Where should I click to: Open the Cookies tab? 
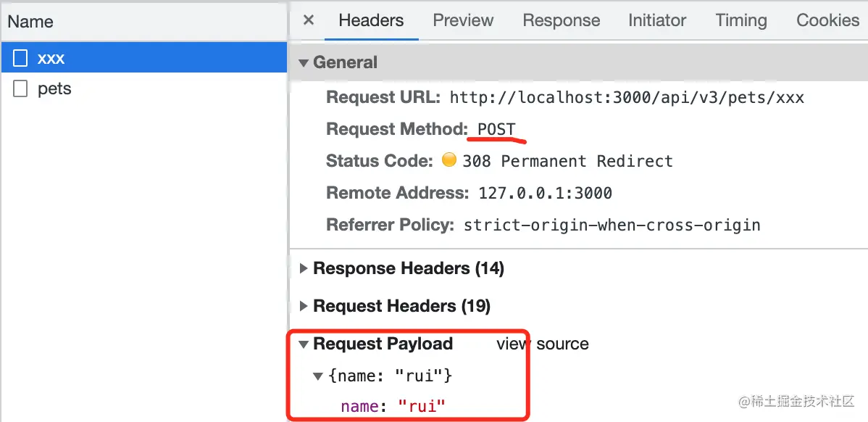point(827,20)
